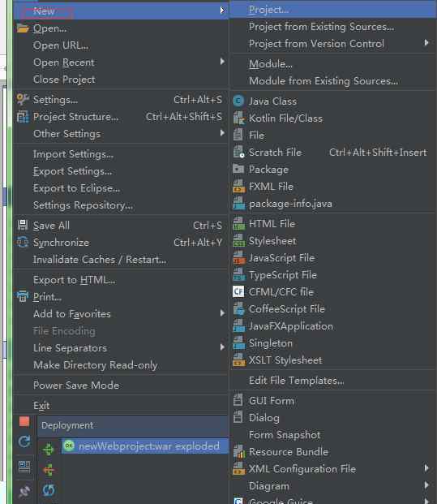Viewport: 437px width, 504px height.
Task: Select the Kotlin File/Class icon
Action: [238, 118]
